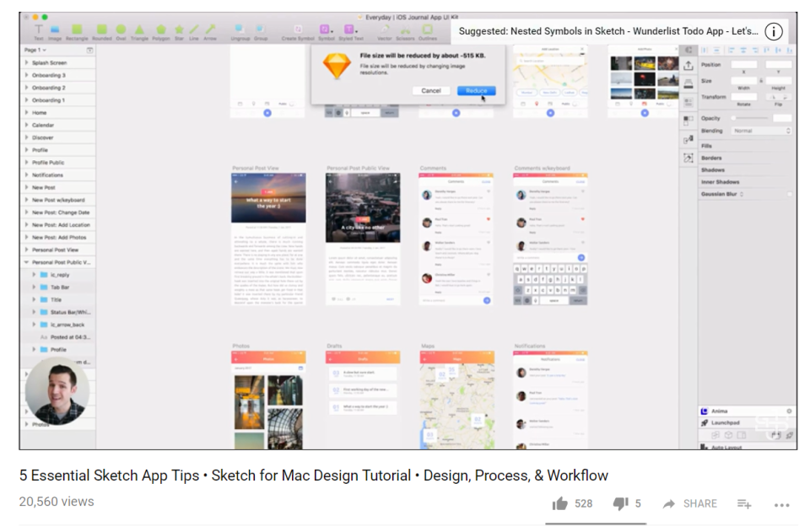Select the Personal Post View artboard thumbnail

click(268, 239)
